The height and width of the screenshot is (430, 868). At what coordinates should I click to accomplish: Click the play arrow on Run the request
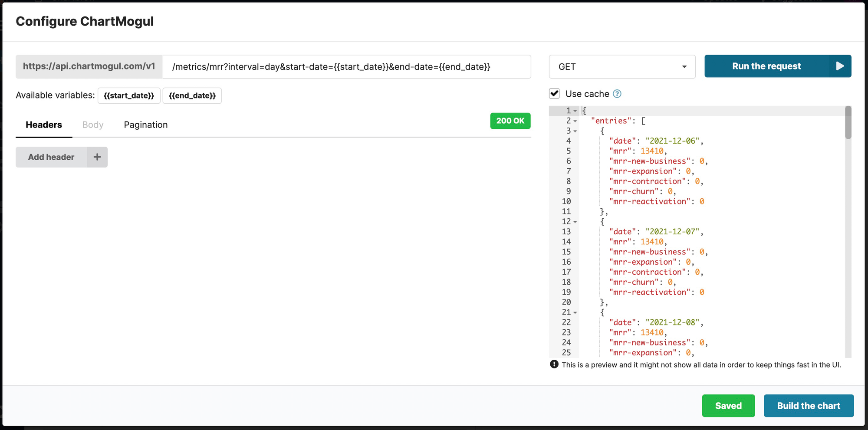click(840, 66)
